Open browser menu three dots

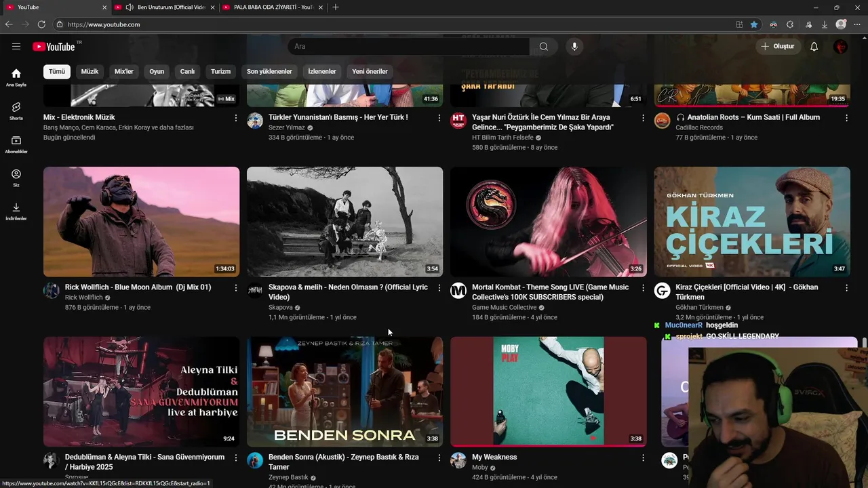(859, 24)
